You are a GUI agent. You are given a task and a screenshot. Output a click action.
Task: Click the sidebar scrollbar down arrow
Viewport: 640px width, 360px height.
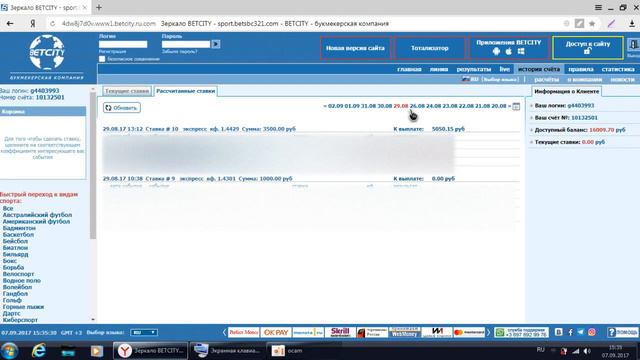[93, 320]
